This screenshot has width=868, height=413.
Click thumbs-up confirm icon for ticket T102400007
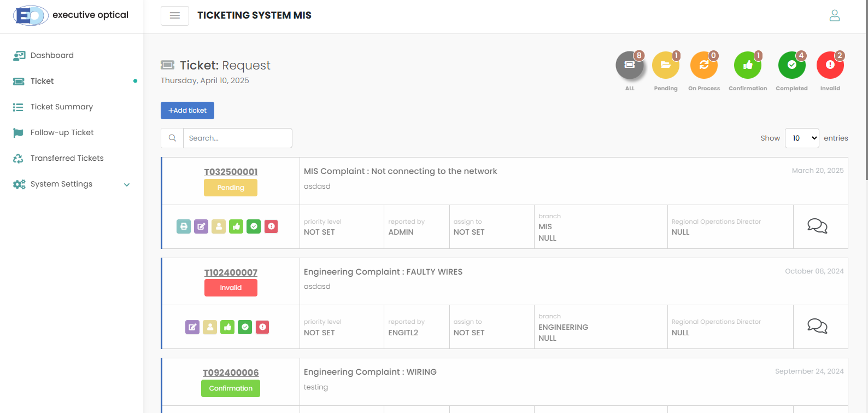pyautogui.click(x=227, y=327)
